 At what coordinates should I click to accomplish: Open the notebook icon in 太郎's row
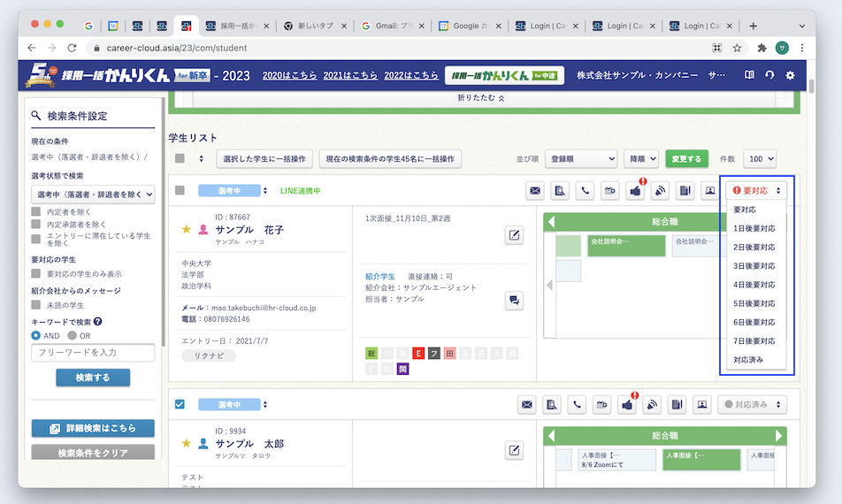pyautogui.click(x=677, y=405)
